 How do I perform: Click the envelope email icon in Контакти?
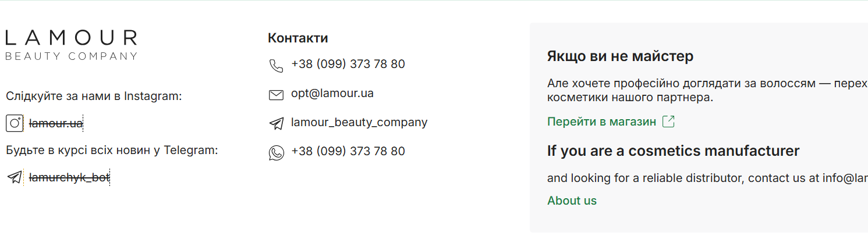point(276,95)
